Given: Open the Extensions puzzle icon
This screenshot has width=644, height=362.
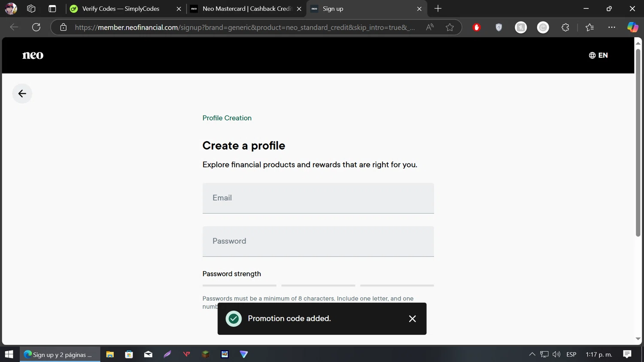Looking at the screenshot, I should [x=565, y=27].
